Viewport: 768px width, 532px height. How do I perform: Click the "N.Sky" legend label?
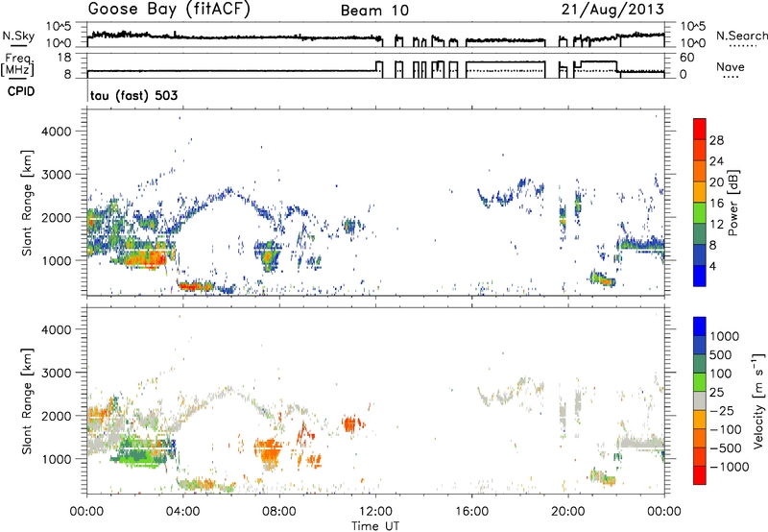(18, 36)
